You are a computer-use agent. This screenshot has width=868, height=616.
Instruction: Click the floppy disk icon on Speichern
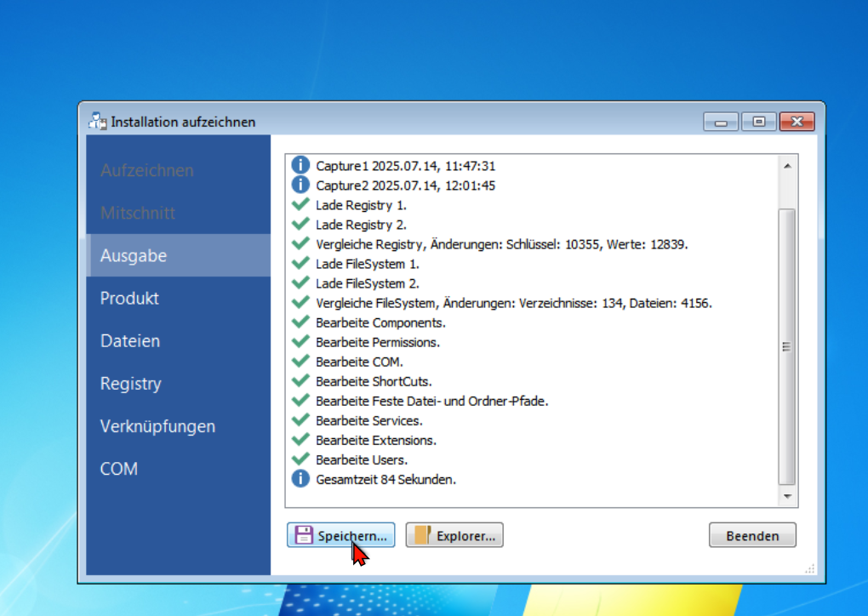coord(303,535)
